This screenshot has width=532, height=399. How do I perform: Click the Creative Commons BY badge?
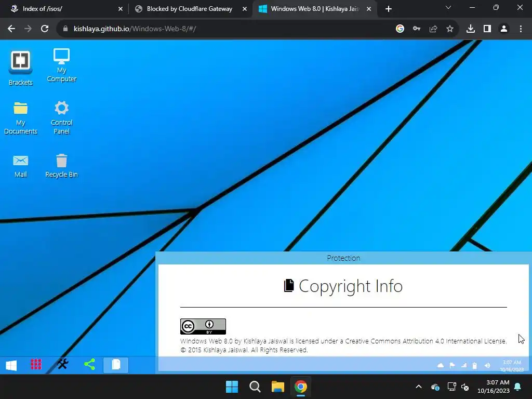[203, 326]
